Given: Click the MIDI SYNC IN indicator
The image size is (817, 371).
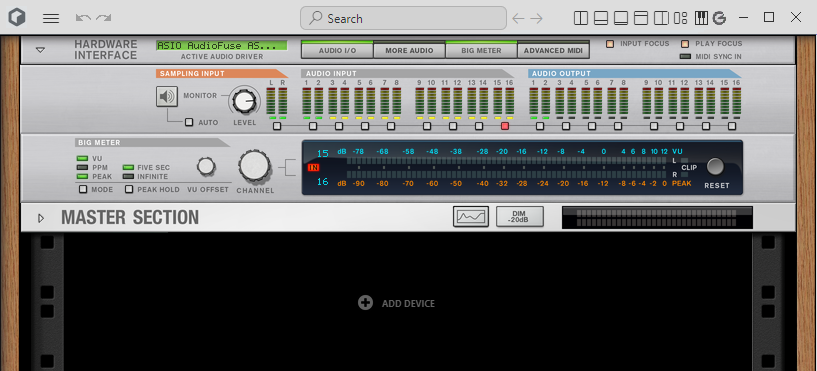Looking at the screenshot, I should tap(685, 56).
